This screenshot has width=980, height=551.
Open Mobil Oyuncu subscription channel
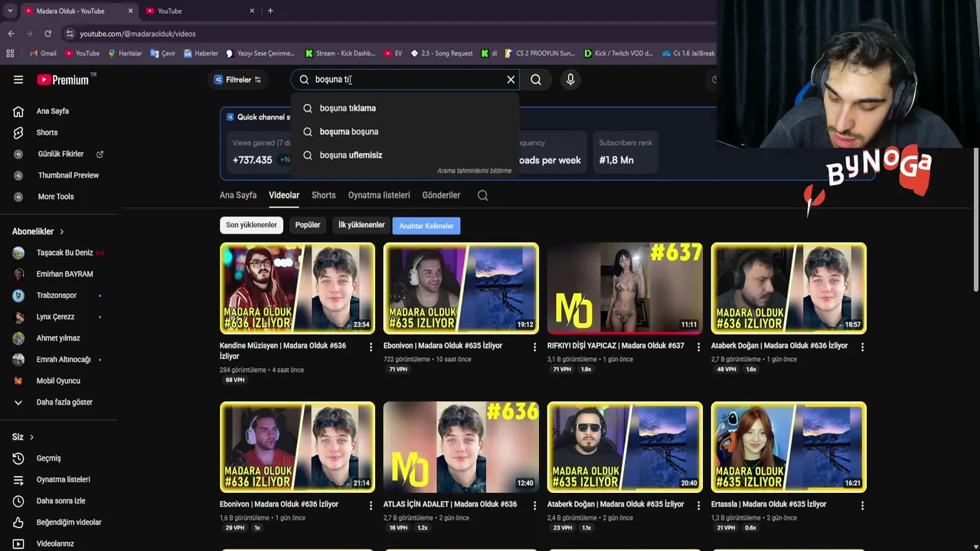coord(59,381)
